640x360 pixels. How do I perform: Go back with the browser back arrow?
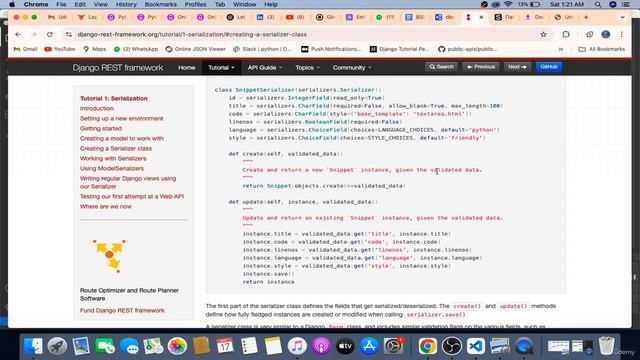[x=18, y=35]
